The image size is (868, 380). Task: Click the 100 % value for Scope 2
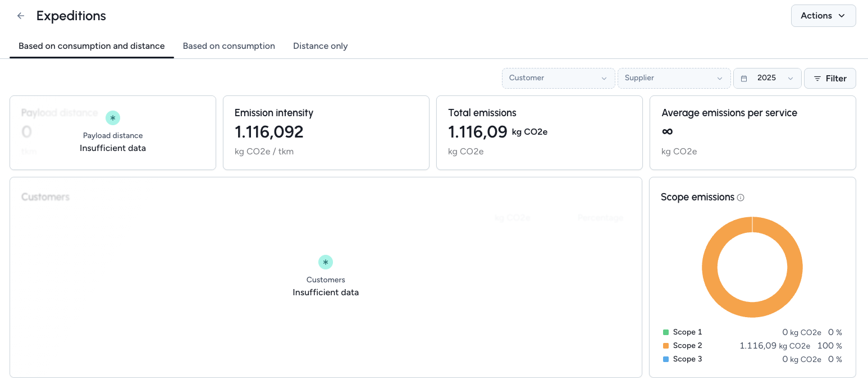pos(829,346)
